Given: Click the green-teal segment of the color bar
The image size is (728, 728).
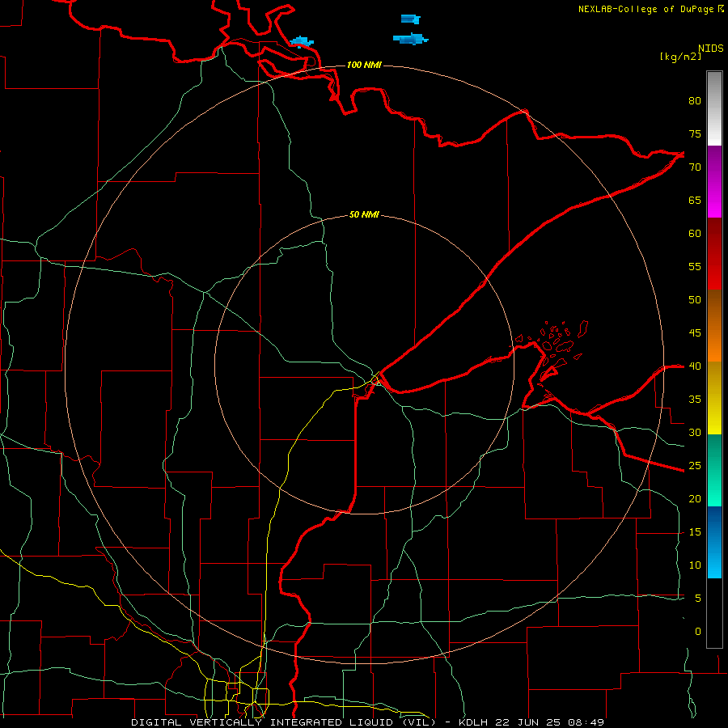Looking at the screenshot, I should tap(714, 470).
